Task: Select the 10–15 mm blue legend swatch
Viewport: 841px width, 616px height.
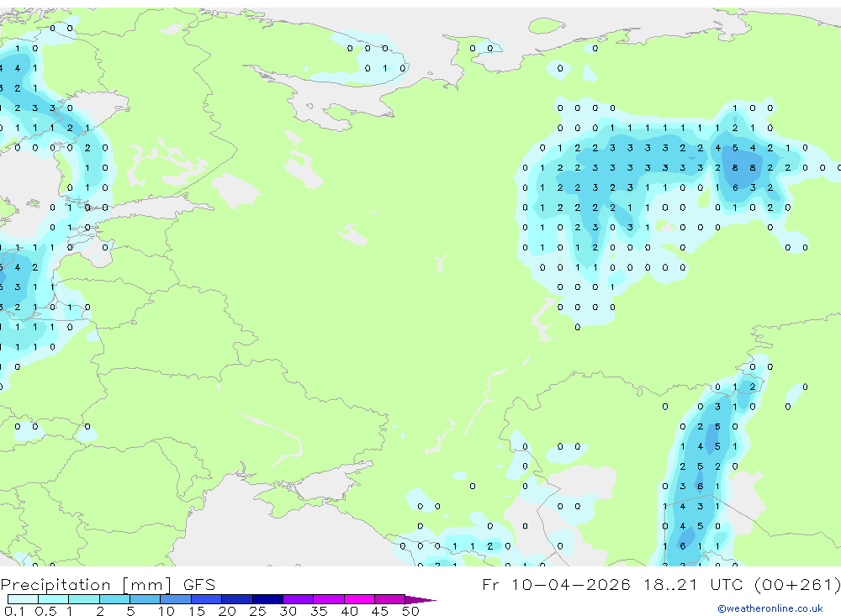Action: click(176, 599)
